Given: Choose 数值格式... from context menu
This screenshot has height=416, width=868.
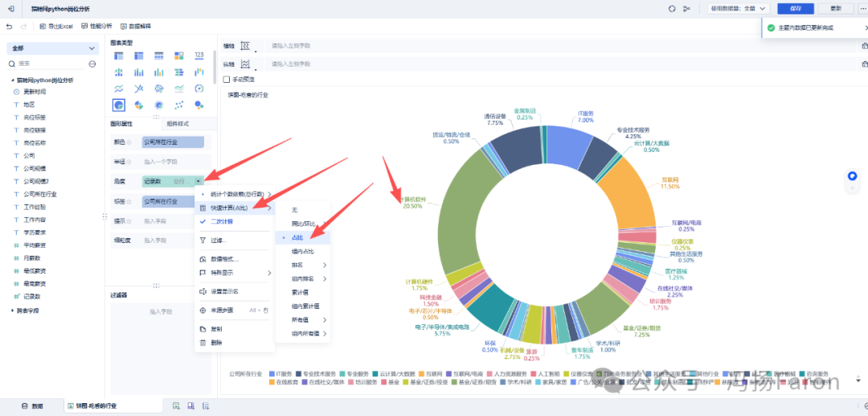Looking at the screenshot, I should point(234,258).
